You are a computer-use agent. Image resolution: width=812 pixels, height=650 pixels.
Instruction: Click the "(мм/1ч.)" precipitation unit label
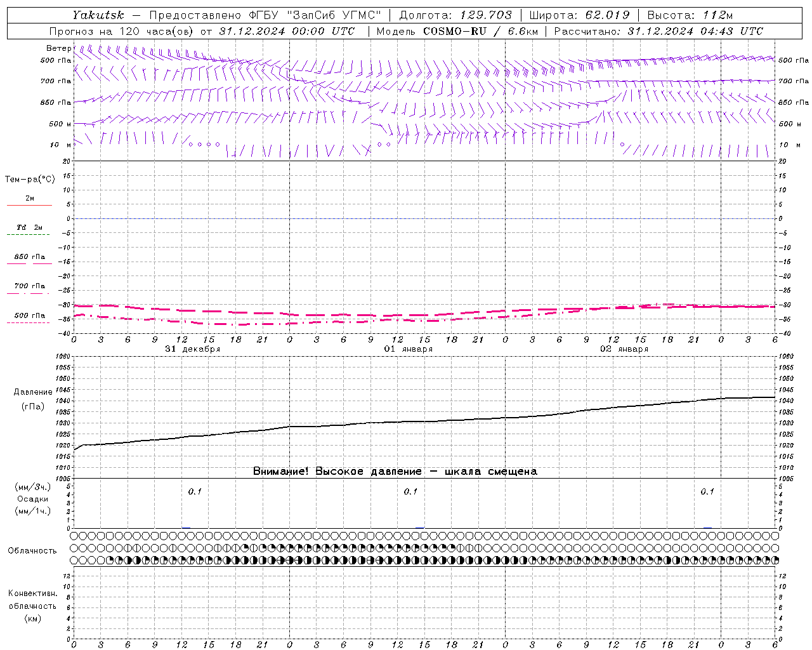point(32,511)
